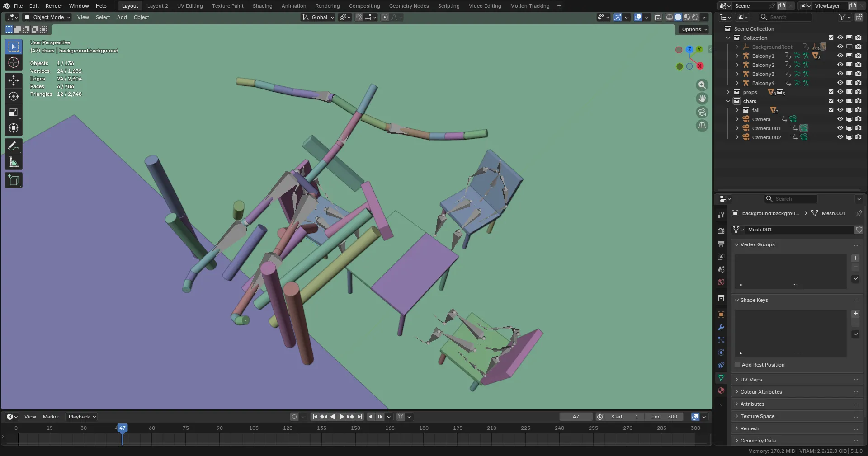Toggle snapping magnet icon
The image size is (868, 456).
[x=359, y=17]
